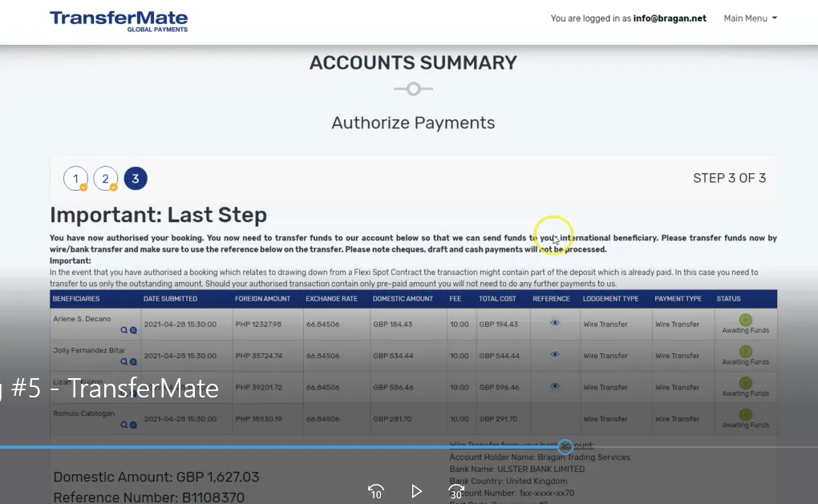Click the Authorize Payments heading
This screenshot has height=504, width=818.
click(413, 123)
